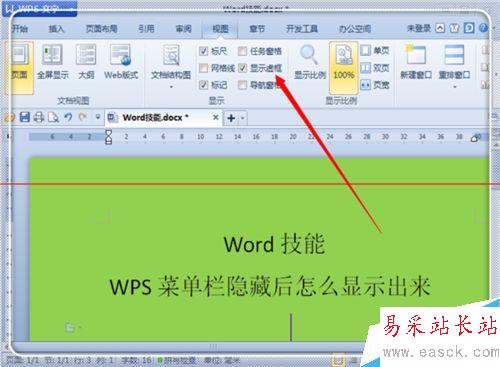Click heading text 'Word 技能'
This screenshot has width=500, height=367.
click(274, 244)
